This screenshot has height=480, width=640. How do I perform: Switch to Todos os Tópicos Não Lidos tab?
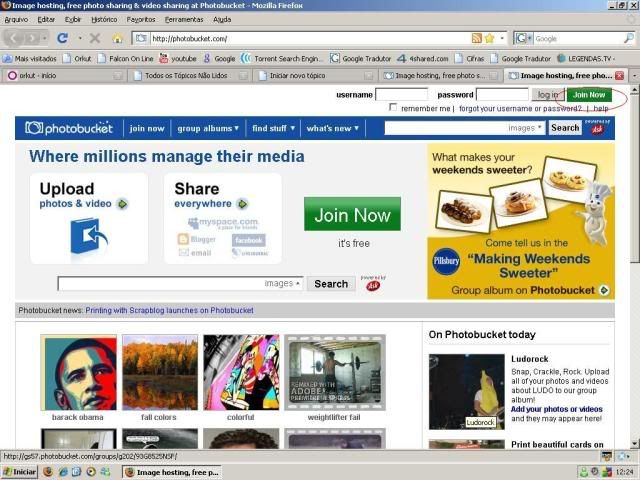click(x=189, y=76)
